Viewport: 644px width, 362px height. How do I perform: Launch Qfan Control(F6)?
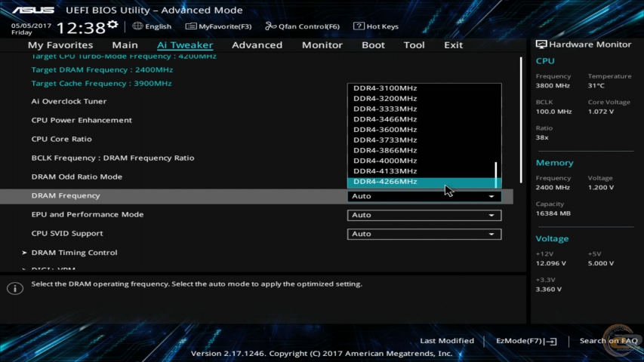[x=309, y=26]
